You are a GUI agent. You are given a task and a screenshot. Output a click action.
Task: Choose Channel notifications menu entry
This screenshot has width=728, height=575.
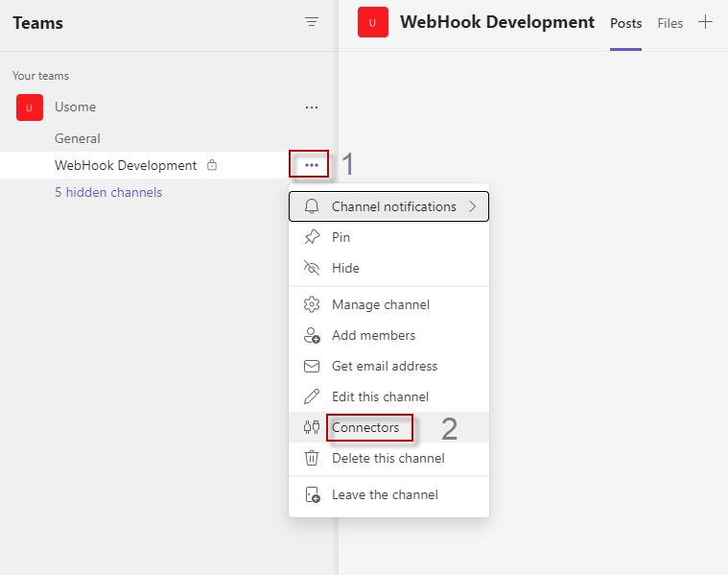(388, 206)
